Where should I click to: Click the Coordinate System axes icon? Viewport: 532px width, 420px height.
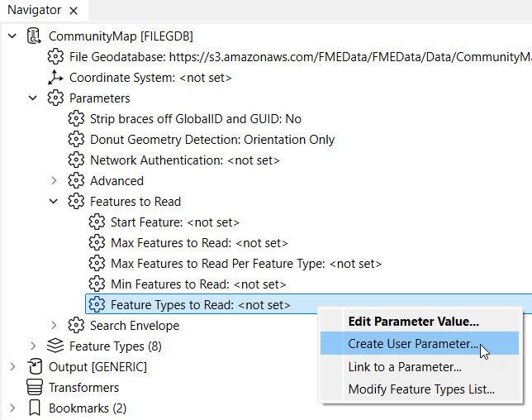(55, 78)
